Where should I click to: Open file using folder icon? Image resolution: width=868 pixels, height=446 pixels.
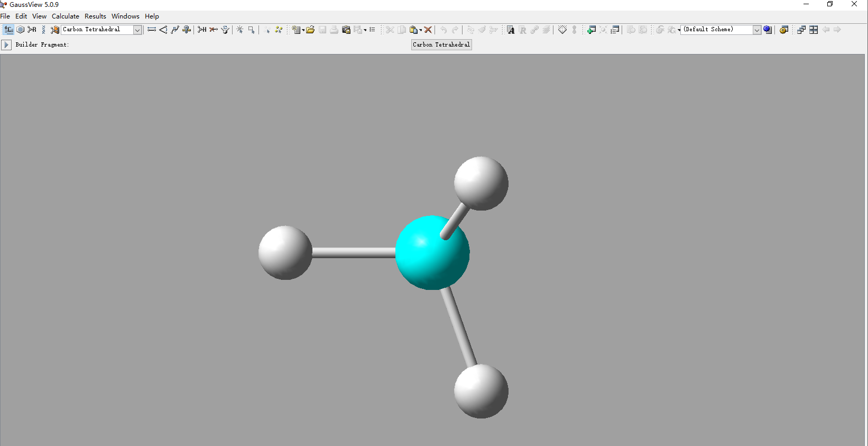(310, 30)
